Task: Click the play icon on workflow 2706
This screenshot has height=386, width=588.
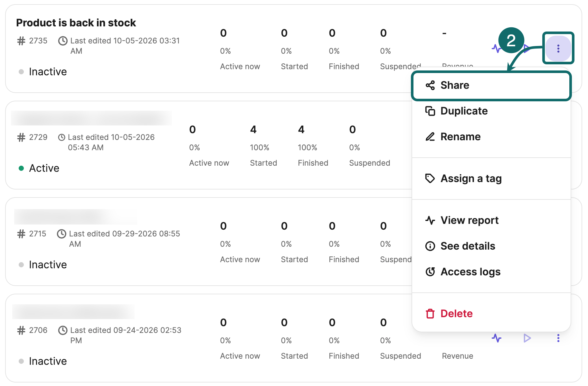Action: point(527,338)
